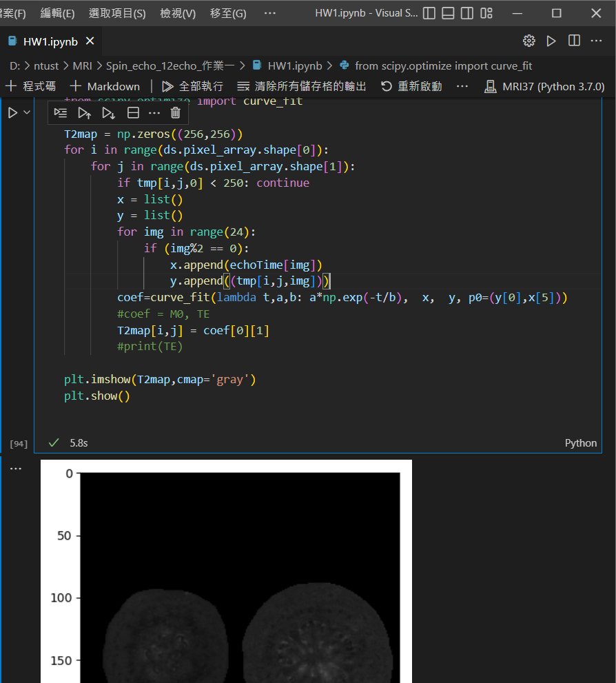Delete the cell using the trash icon
This screenshot has height=683, width=616.
point(175,112)
